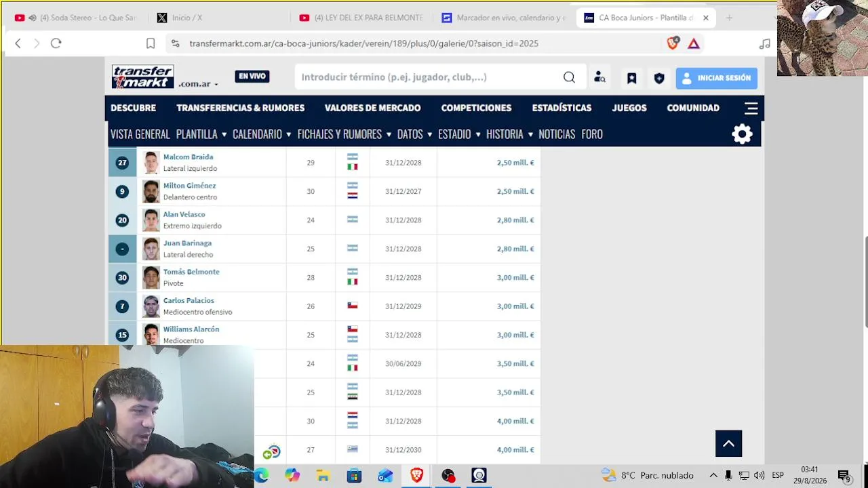Go back with the browser back arrow
The image size is (868, 488).
pos(18,43)
